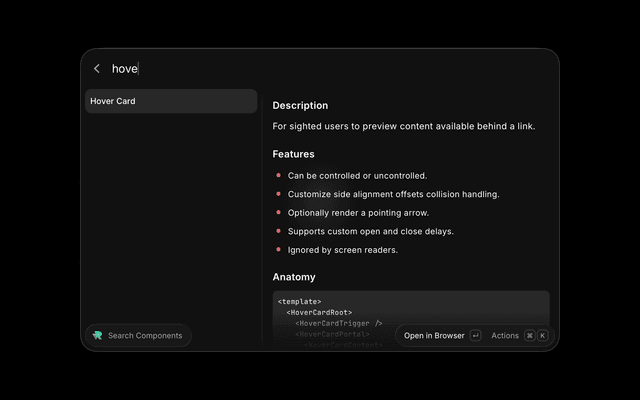Click the Features heading
The image size is (640, 400).
293,154
